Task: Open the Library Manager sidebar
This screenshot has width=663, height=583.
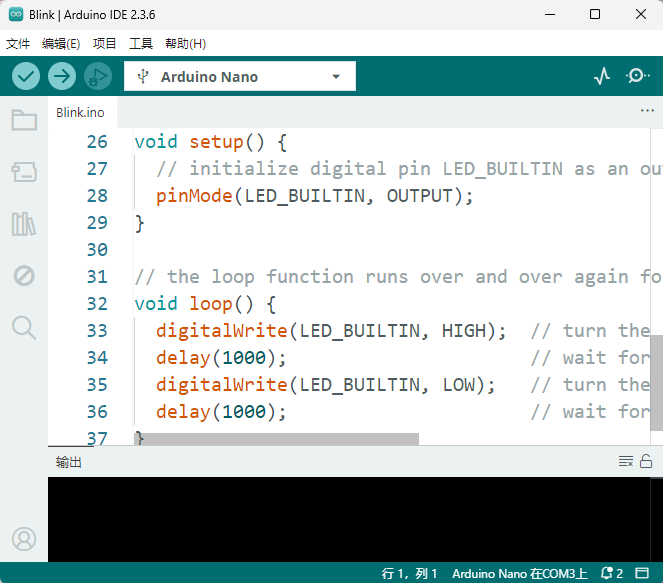Action: tap(24, 224)
